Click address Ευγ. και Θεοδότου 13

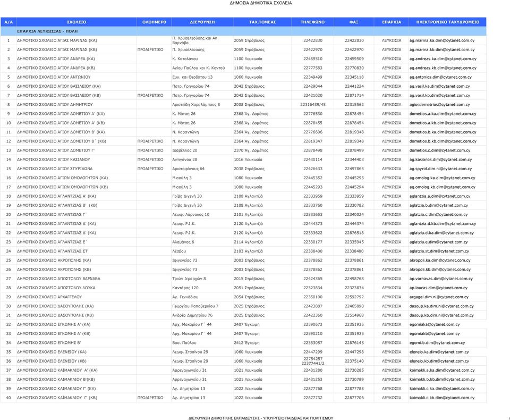[192, 77]
